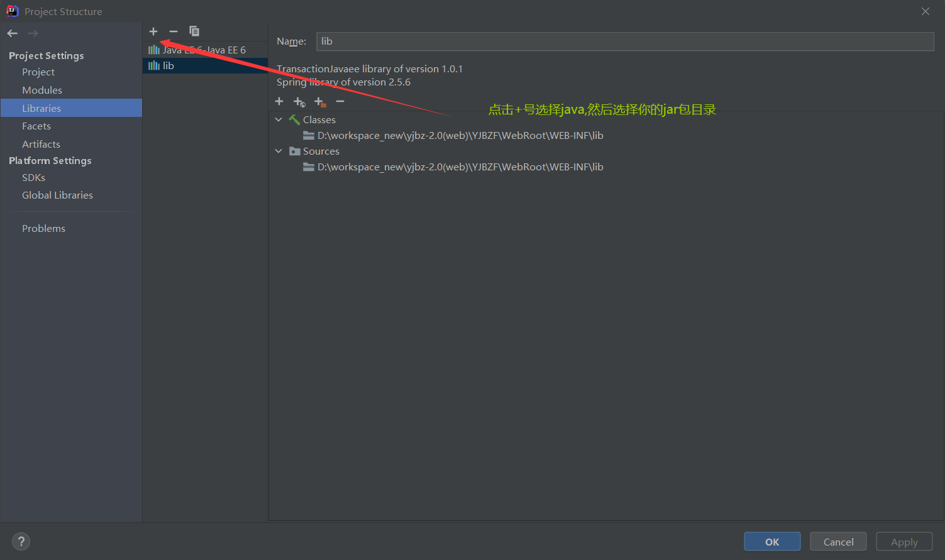The image size is (945, 560).
Task: Remove selected root with minus icon
Action: (340, 101)
